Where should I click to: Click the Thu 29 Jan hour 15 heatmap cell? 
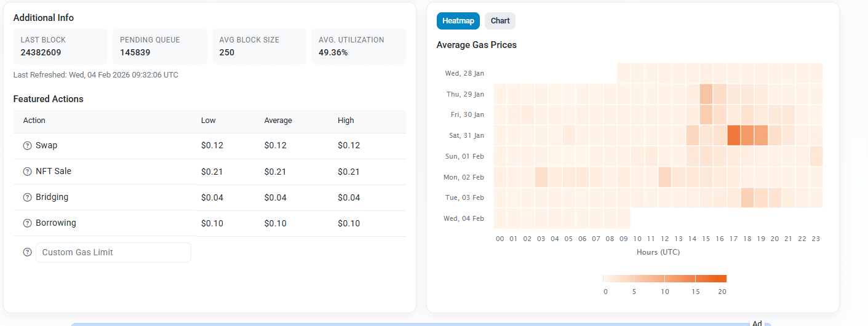[706, 94]
